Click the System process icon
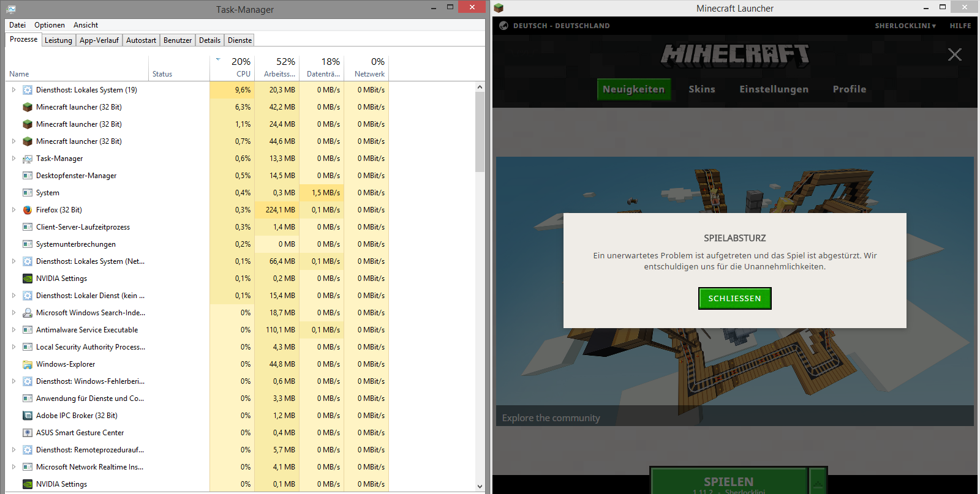Screen dimensions: 980x494 pos(28,193)
